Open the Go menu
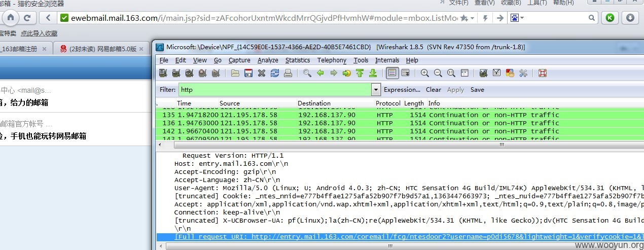 tap(218, 60)
